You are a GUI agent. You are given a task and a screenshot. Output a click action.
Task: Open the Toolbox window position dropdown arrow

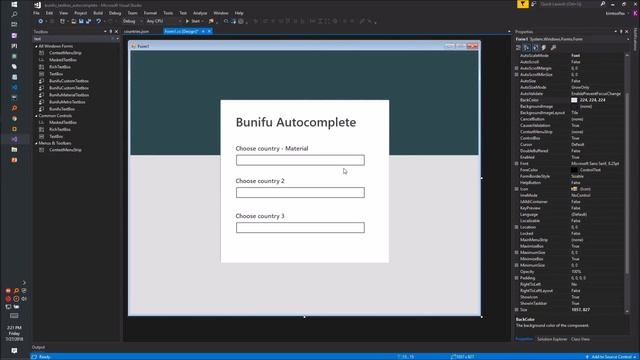[x=105, y=31]
